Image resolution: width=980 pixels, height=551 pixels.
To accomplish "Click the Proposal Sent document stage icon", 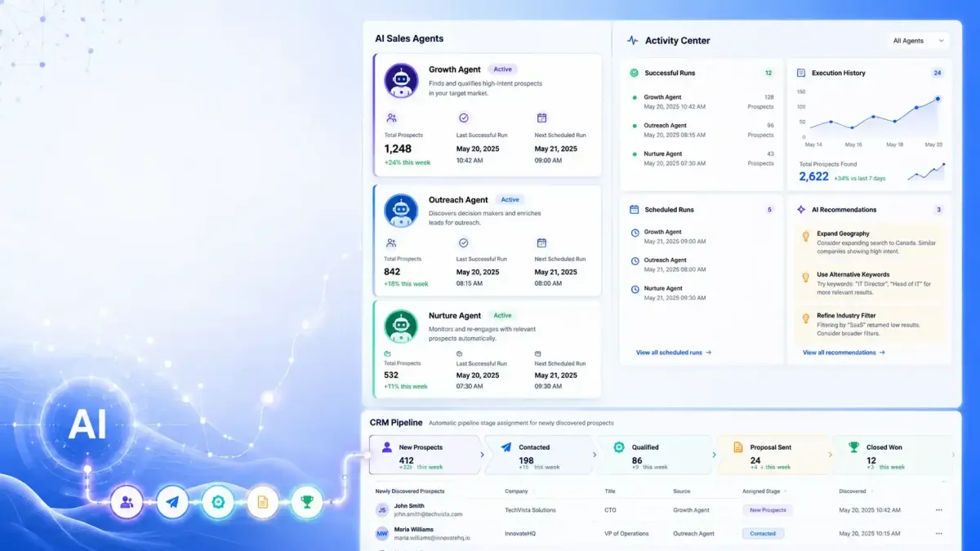I will pos(738,447).
